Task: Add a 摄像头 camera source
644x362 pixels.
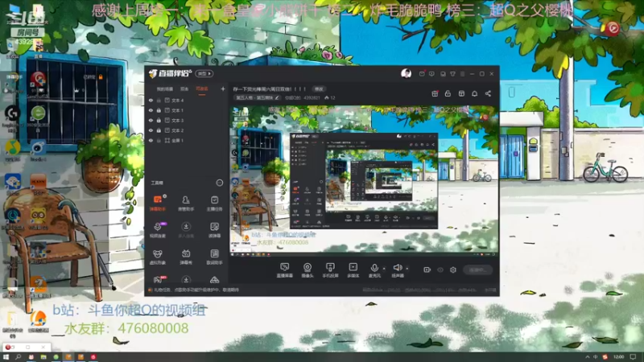Action: point(308,270)
